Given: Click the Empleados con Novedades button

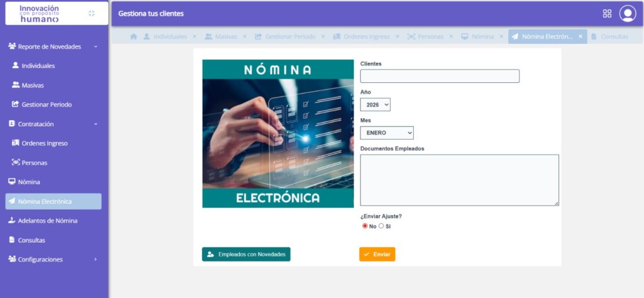Looking at the screenshot, I should click(246, 254).
